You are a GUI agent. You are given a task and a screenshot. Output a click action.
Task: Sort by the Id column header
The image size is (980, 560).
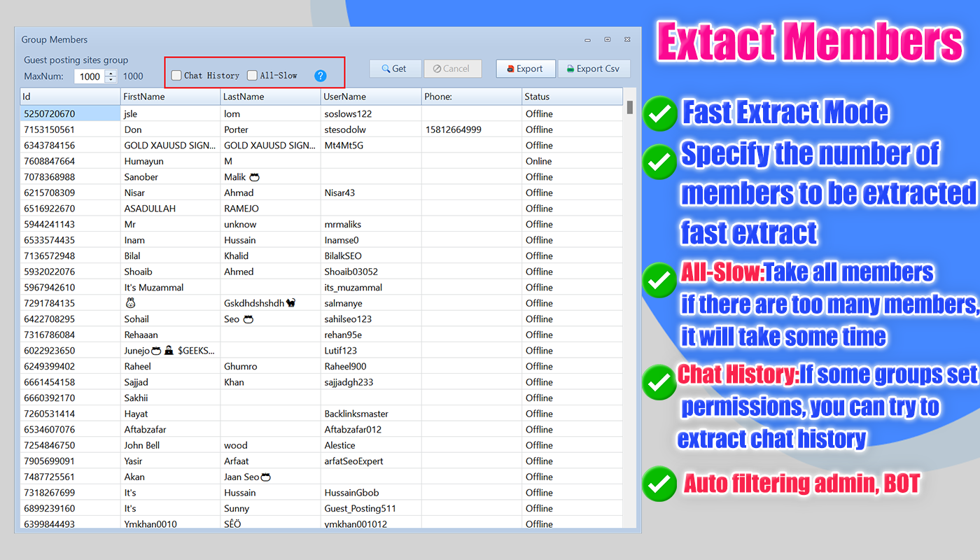(x=70, y=97)
